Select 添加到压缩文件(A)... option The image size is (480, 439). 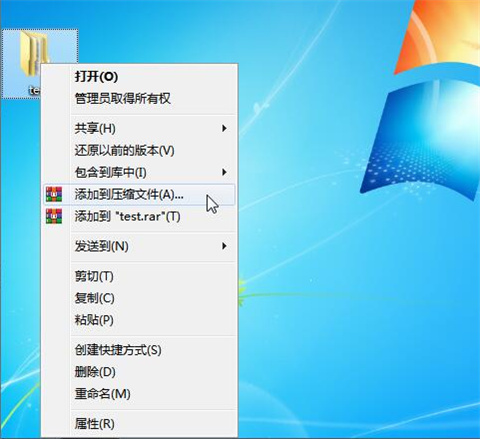pos(139,194)
